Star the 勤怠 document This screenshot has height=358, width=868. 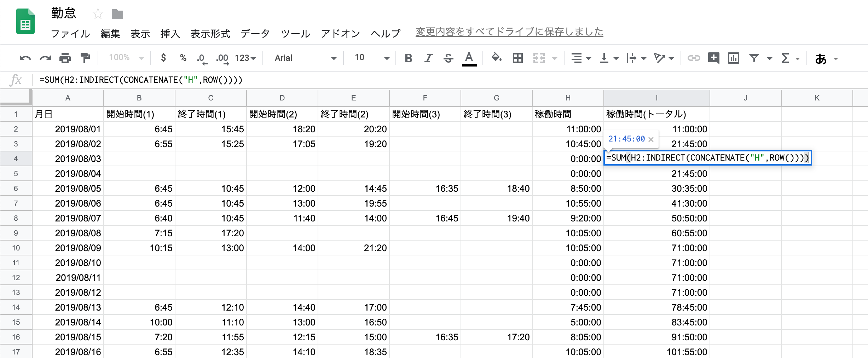click(98, 14)
